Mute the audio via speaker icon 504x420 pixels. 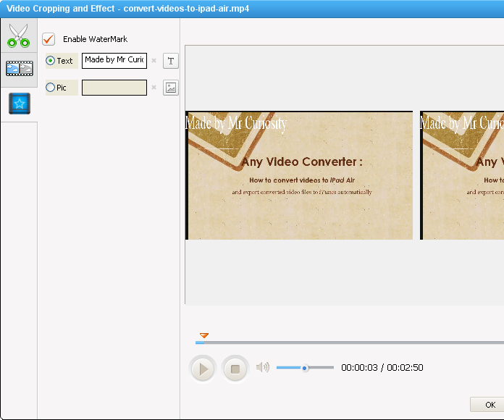(x=263, y=367)
